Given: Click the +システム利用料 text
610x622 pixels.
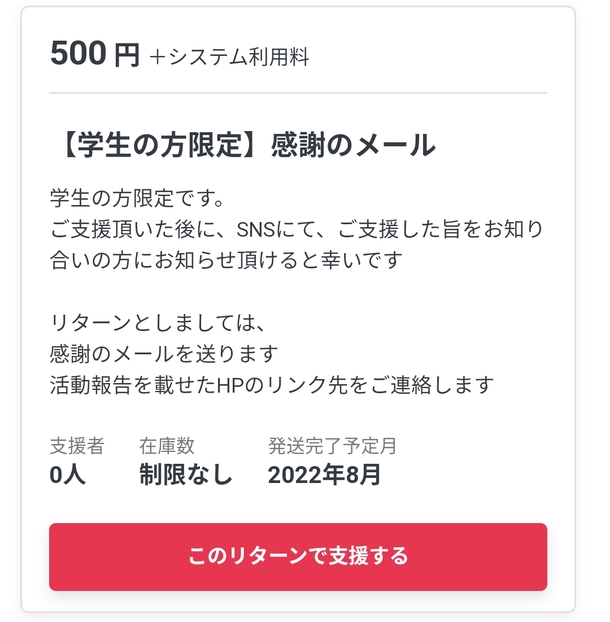Looking at the screenshot, I should [x=229, y=58].
